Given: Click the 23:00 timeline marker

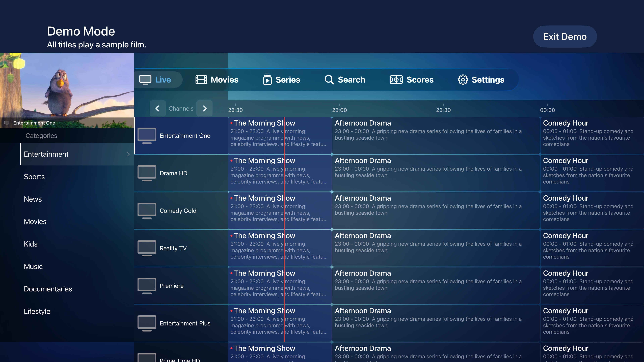Looking at the screenshot, I should tap(339, 110).
